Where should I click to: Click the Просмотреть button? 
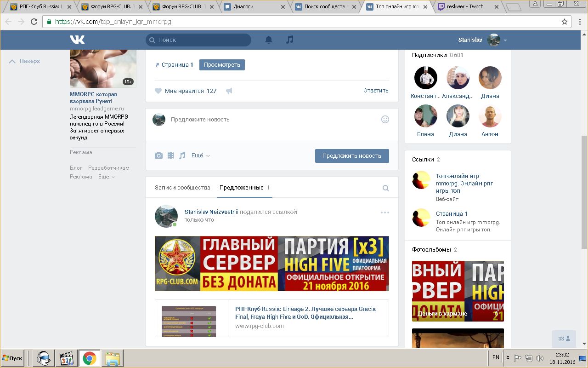[x=222, y=65]
